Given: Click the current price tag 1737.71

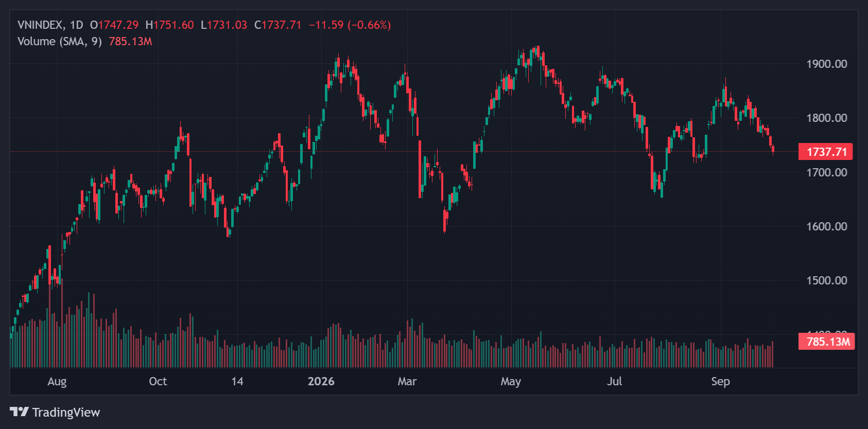Looking at the screenshot, I should click(826, 152).
